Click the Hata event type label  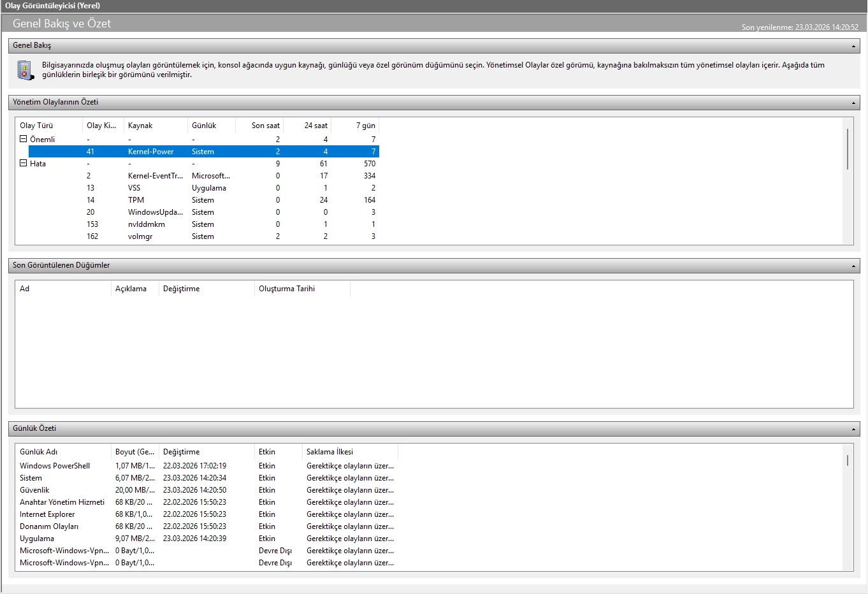[x=38, y=164]
